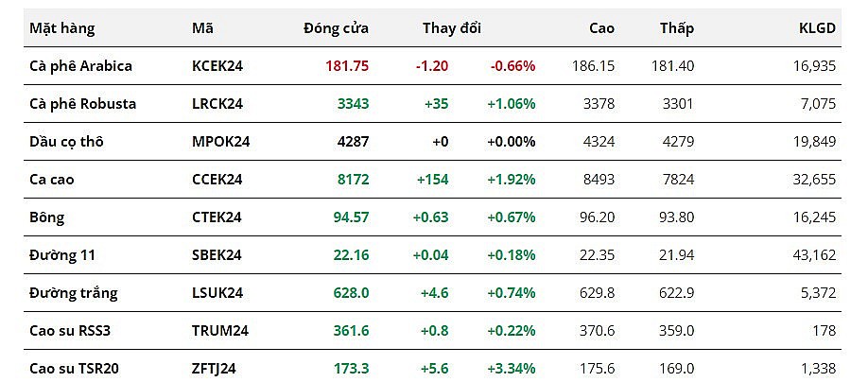Viewport: 868px width, 382px height.
Task: Click the Đóng cửa column header
Action: click(336, 28)
